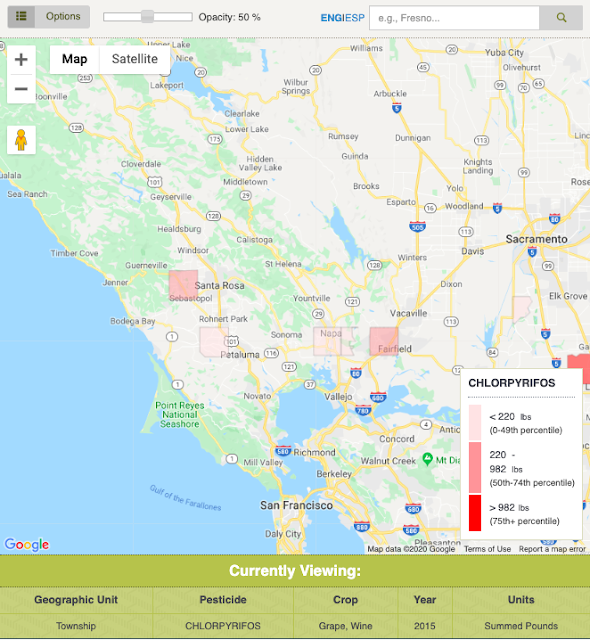This screenshot has height=640, width=590.
Task: Click the less than 220 lbs legend swatch
Action: [x=475, y=422]
